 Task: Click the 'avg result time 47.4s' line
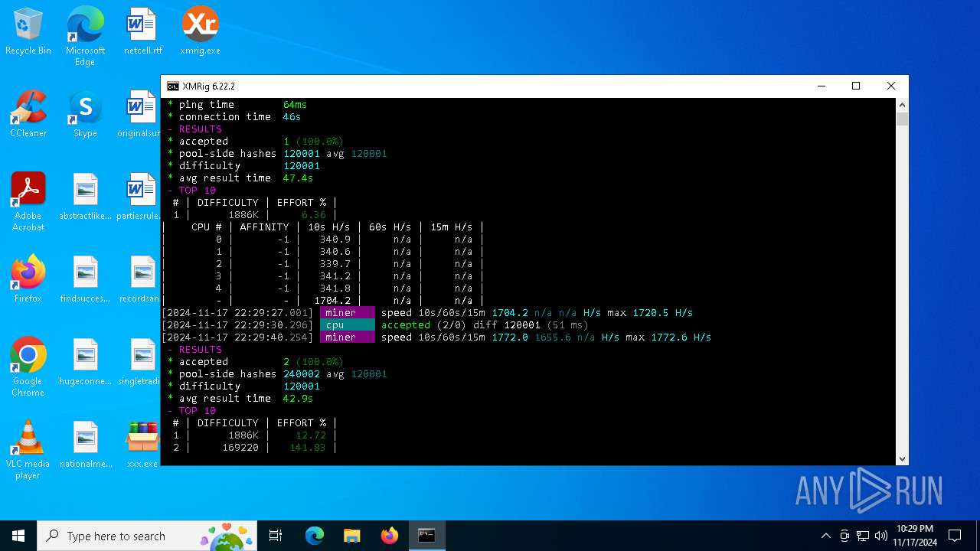click(x=240, y=178)
